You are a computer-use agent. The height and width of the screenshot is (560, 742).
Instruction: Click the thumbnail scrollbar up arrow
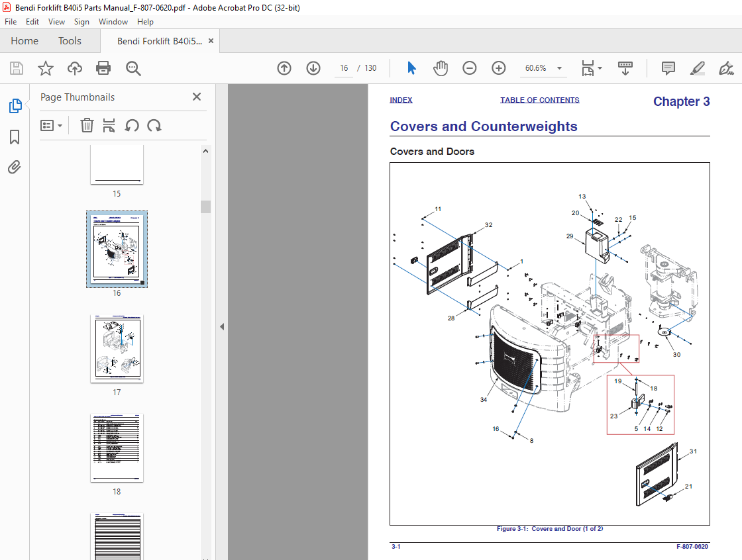point(205,151)
